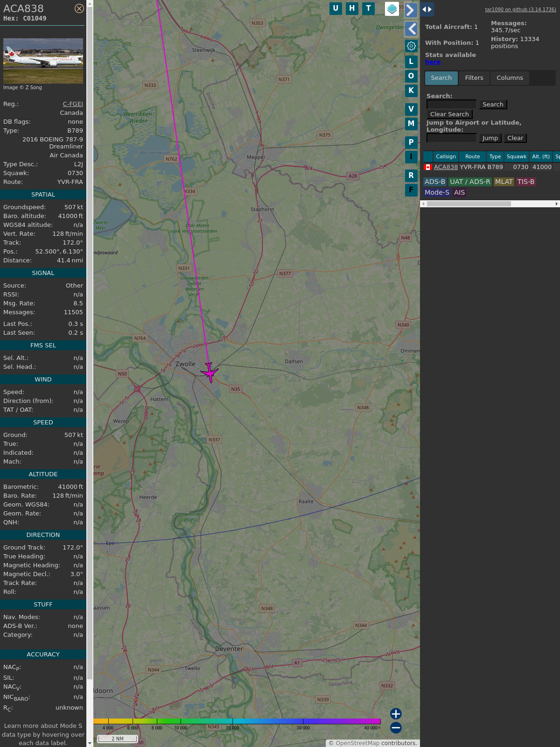Screen dimensions: 560x747
Task: Click the F map button
Action: pos(411,190)
